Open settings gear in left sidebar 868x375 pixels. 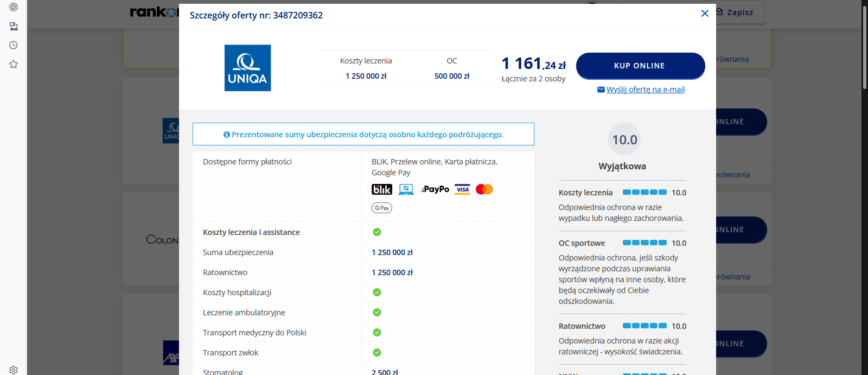click(14, 370)
